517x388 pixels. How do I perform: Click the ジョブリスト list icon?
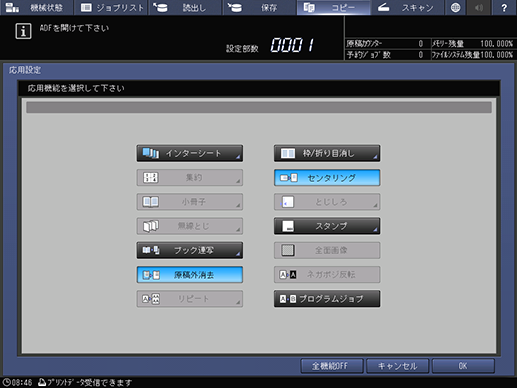(x=86, y=7)
